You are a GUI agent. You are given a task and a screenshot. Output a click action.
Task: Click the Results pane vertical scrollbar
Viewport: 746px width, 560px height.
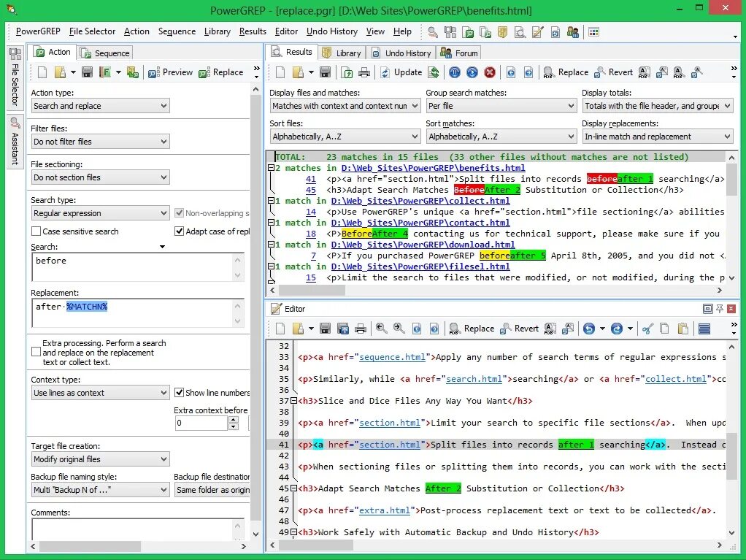pyautogui.click(x=731, y=218)
